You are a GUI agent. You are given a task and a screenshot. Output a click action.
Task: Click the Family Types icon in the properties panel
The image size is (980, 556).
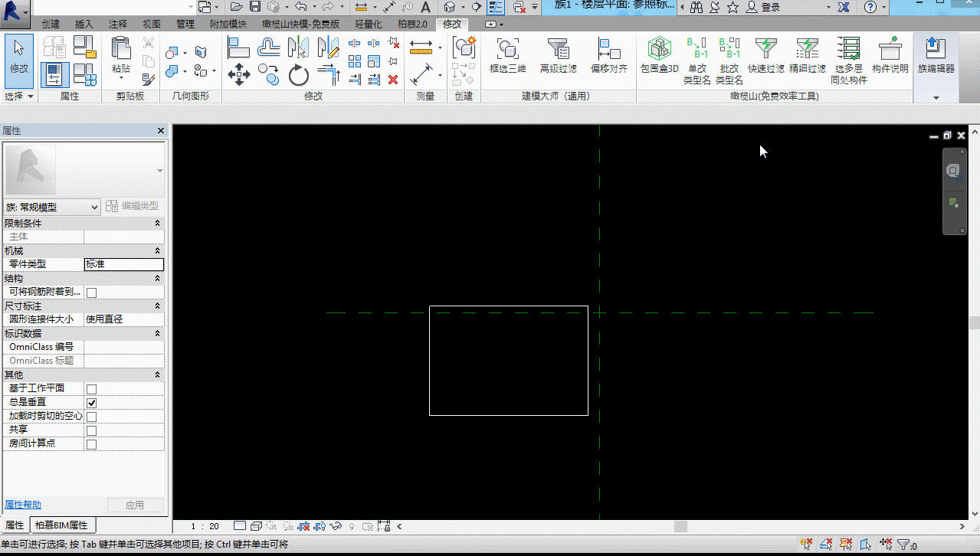tap(84, 74)
